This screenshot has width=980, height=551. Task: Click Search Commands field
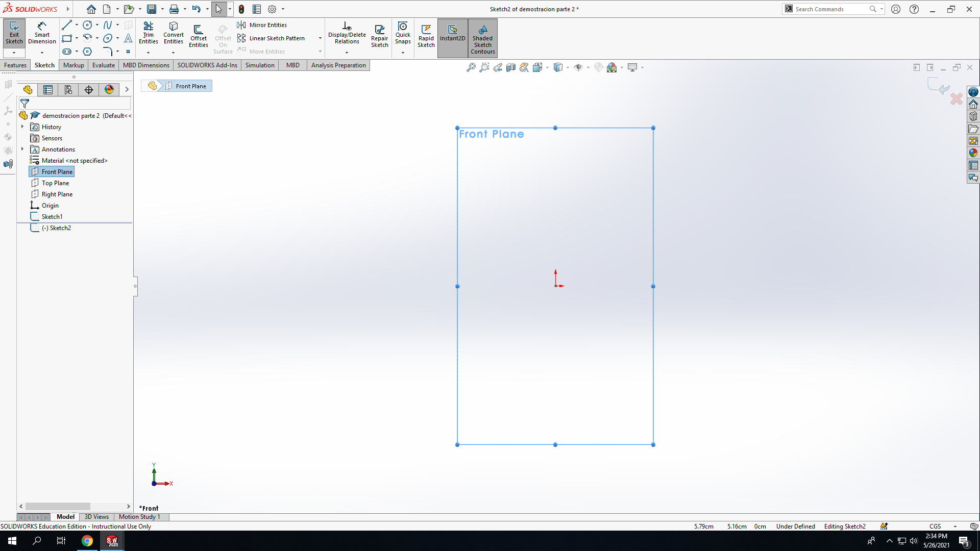coord(830,9)
